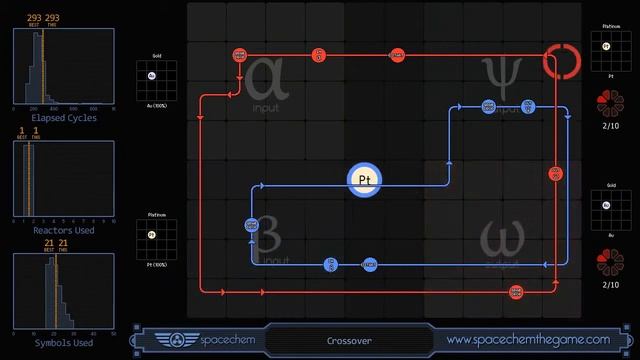Select the red left arrow near alpha

229,95
